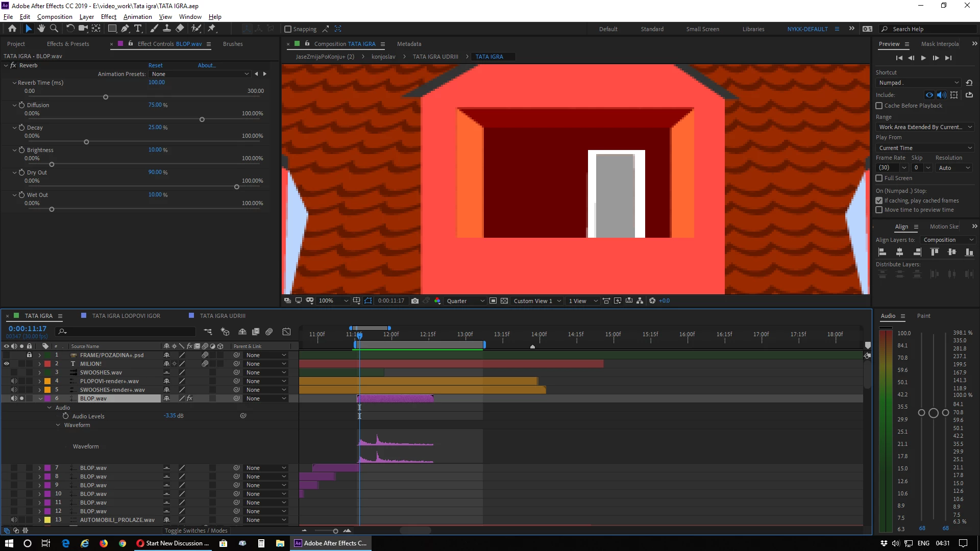Click the Toggle Switches / Modes button

point(196,531)
